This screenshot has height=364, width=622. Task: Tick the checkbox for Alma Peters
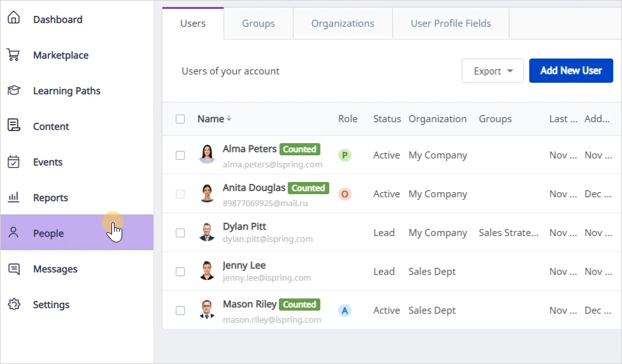(x=180, y=155)
